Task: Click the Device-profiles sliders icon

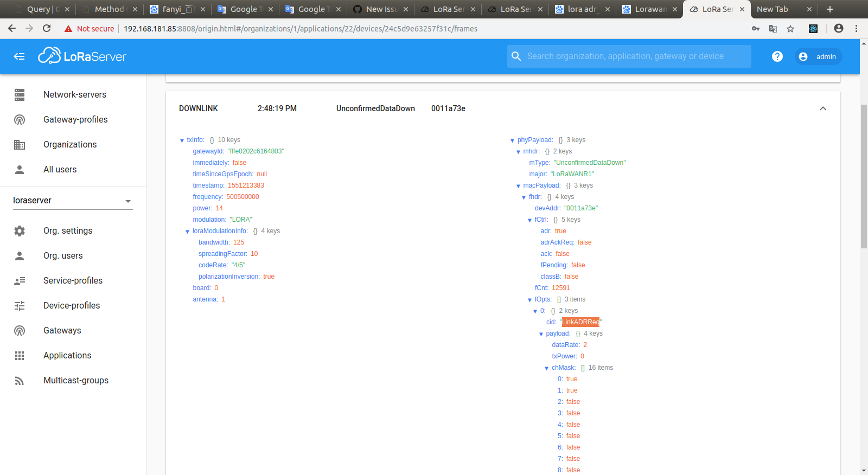Action: [20, 306]
